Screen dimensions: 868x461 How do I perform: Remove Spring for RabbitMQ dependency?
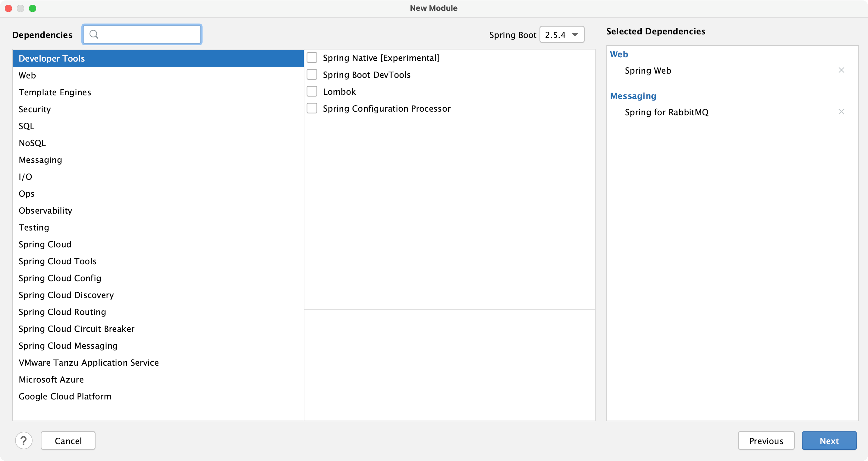(841, 112)
